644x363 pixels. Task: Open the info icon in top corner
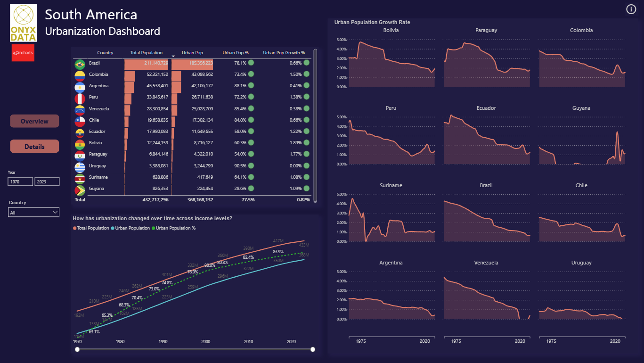tap(631, 9)
